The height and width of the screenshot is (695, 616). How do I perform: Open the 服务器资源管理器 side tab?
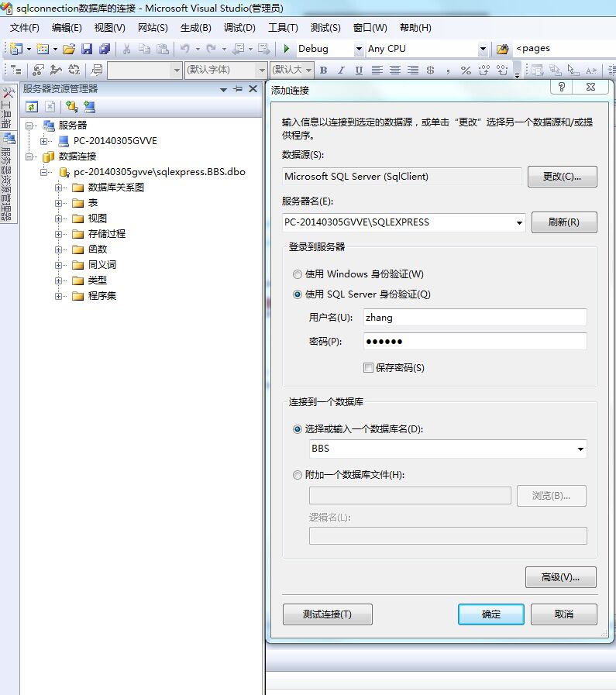(x=8, y=177)
